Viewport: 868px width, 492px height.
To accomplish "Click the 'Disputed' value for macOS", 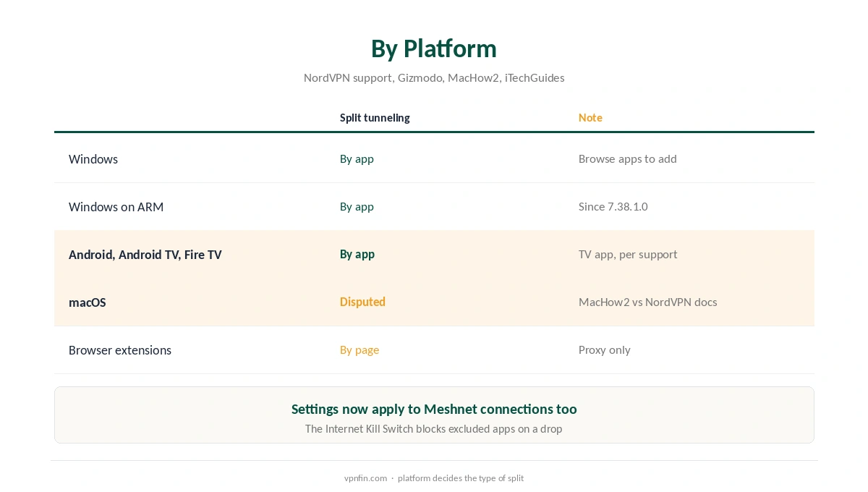I will [362, 302].
